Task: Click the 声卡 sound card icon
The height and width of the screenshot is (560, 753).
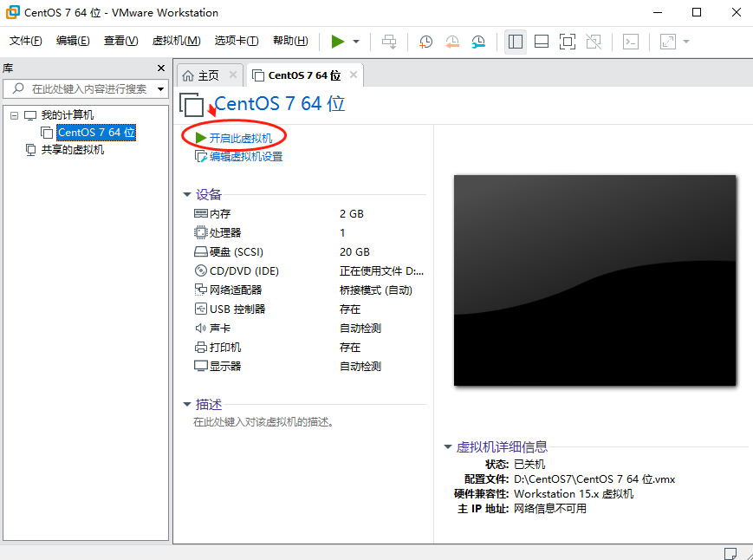Action: [200, 328]
